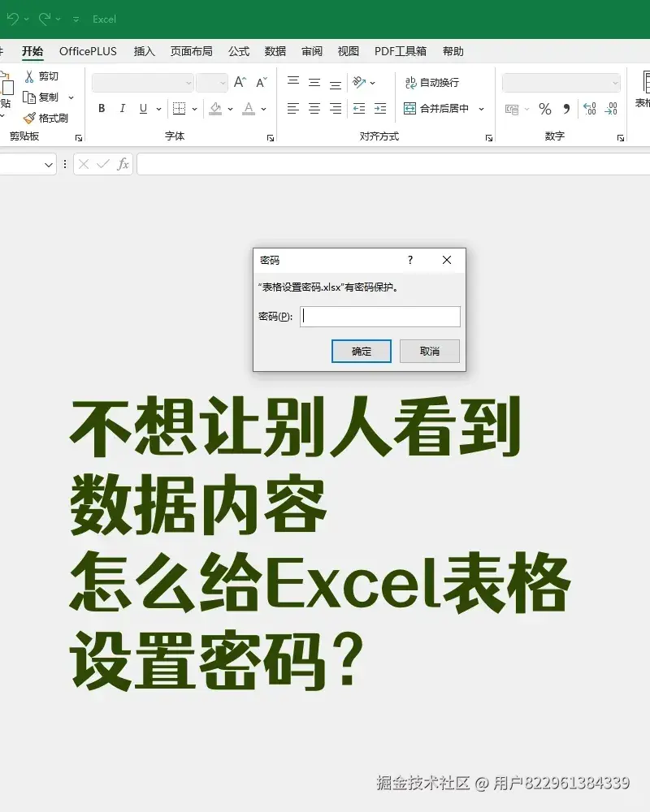Undo the last action
650x812 pixels.
(x=13, y=19)
